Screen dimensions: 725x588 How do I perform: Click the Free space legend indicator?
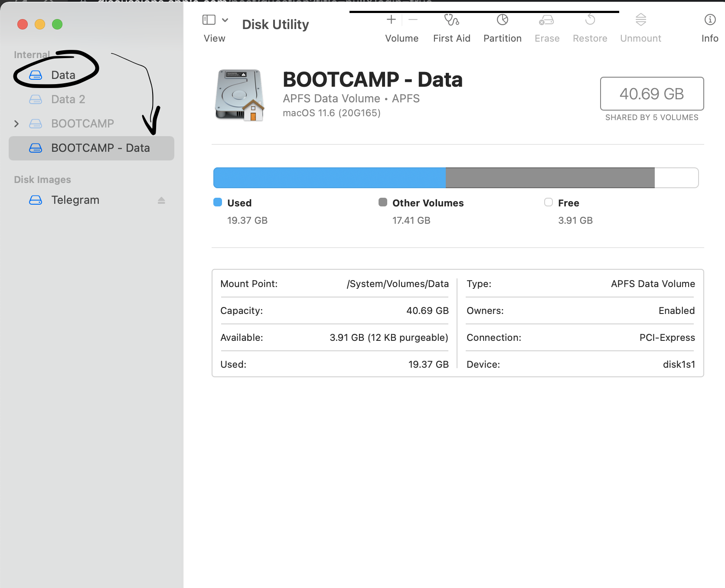[x=548, y=203]
